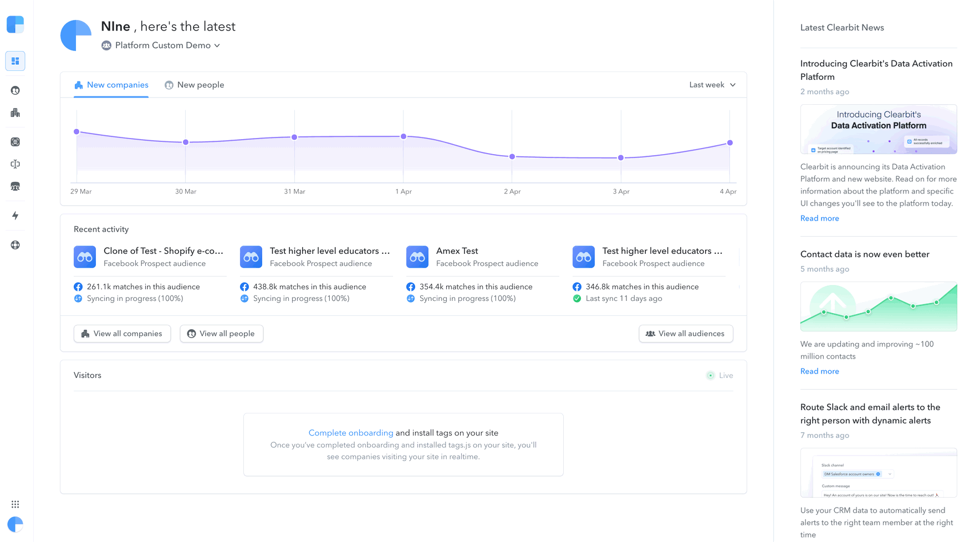Switch to the New people tab
Image resolution: width=980 pixels, height=542 pixels.
[195, 85]
